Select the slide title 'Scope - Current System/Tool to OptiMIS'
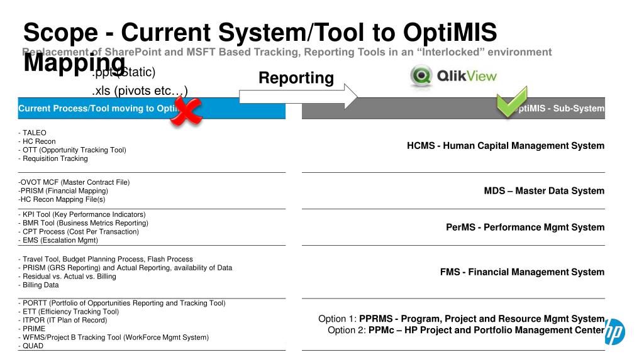Viewport: 644px width, 362px height. click(x=260, y=33)
